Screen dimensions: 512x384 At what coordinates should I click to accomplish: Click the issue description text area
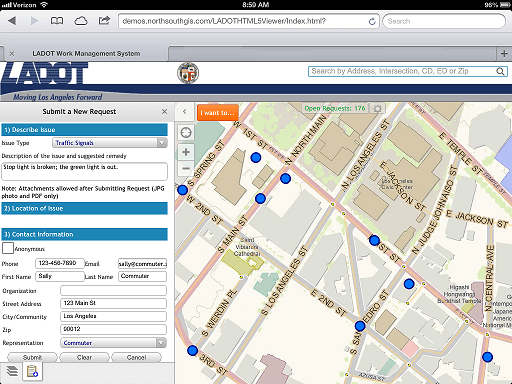coord(85,171)
